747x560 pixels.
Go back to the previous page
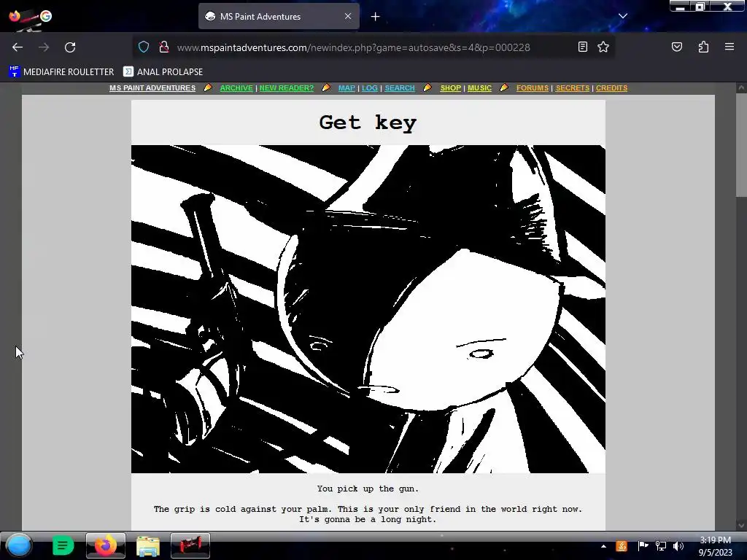point(18,47)
